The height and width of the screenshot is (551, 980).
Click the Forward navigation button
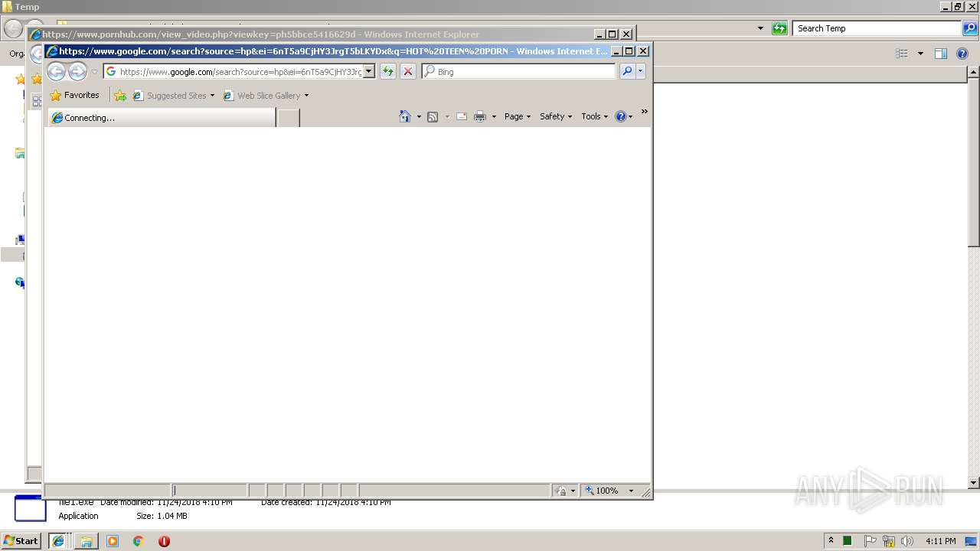click(77, 71)
